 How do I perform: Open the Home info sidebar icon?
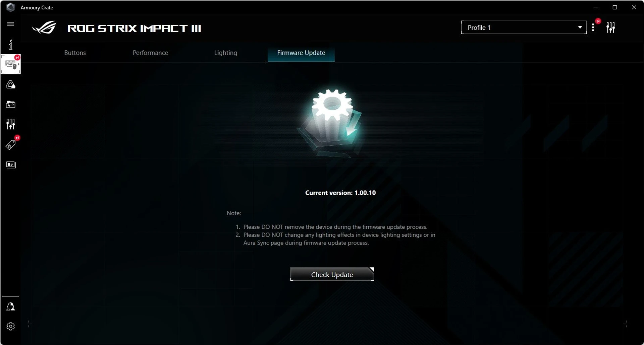point(11,45)
